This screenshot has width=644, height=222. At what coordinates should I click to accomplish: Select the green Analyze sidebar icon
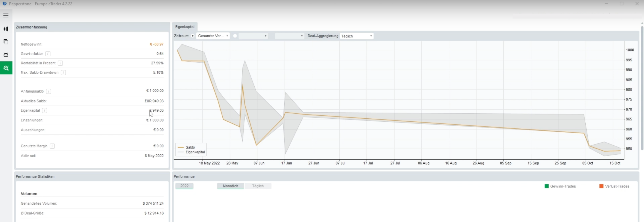6,68
